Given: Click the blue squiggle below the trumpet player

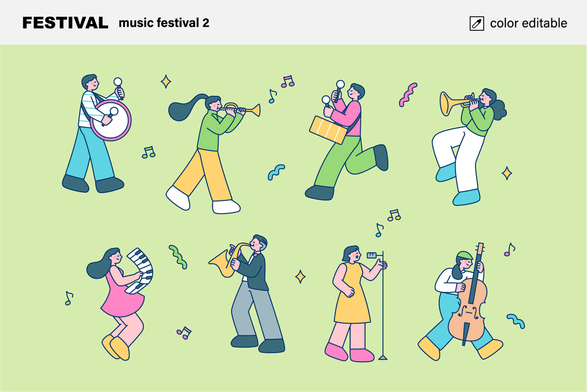Looking at the screenshot, I should point(276,172).
